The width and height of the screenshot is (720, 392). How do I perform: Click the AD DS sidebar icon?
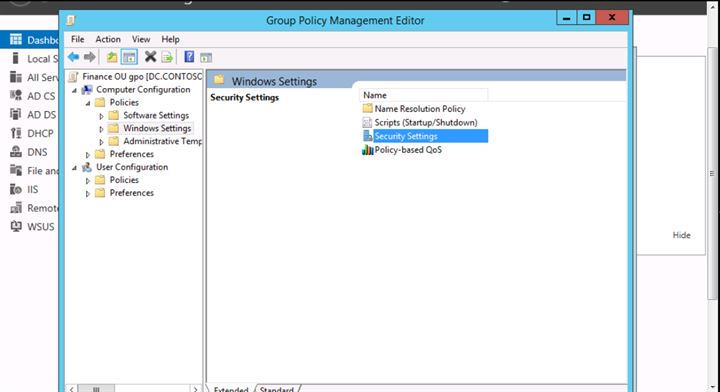point(16,114)
